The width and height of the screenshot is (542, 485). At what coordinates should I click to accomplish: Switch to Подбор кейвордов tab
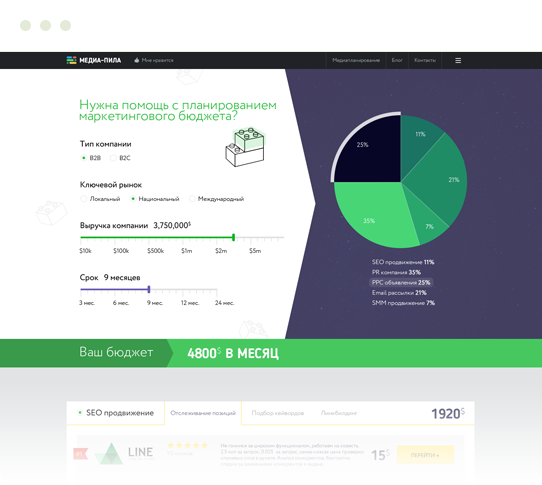[278, 413]
